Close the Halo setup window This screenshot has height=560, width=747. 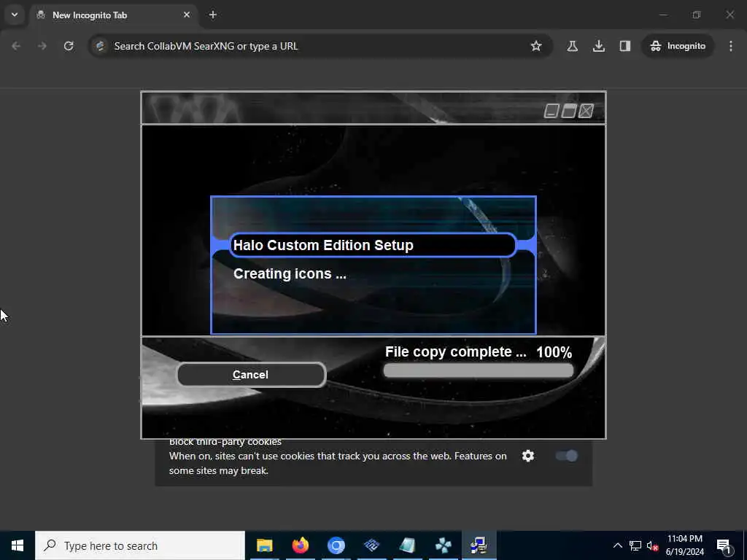pos(586,111)
